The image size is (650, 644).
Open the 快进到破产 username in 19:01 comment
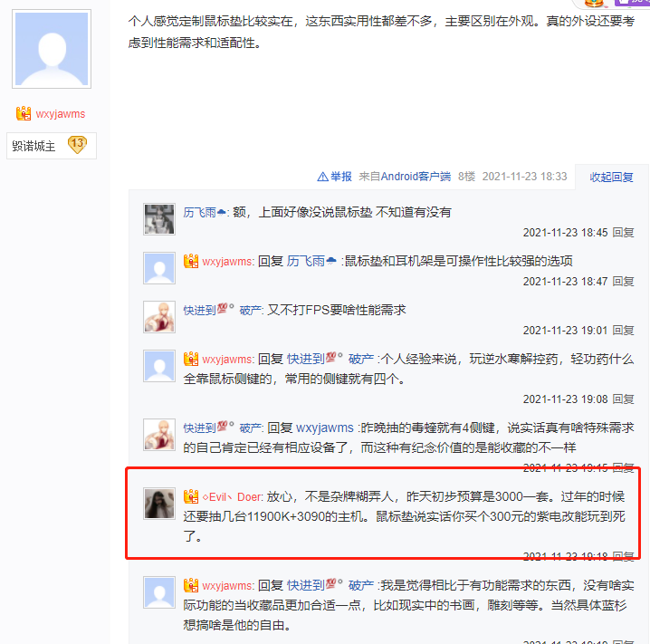pos(222,310)
